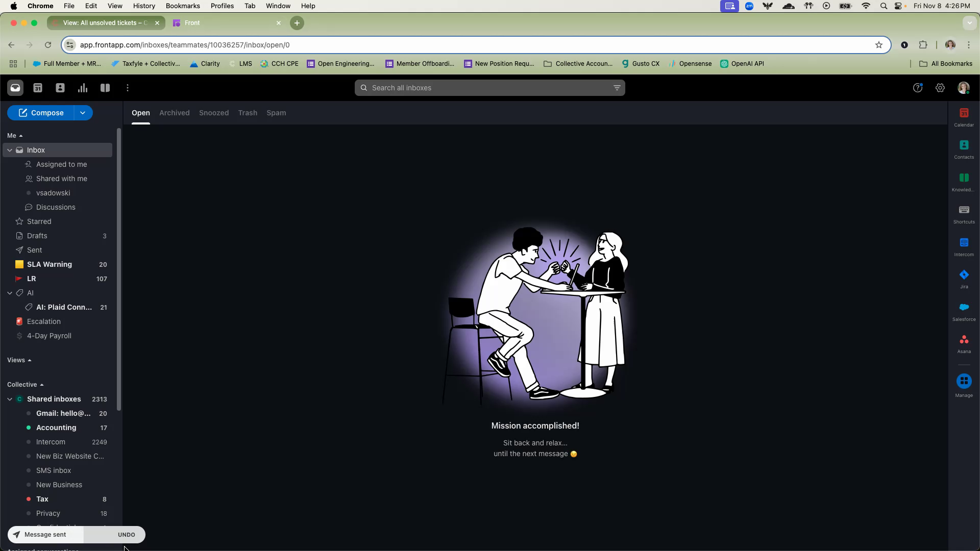Open the Analytics bar chart icon

[x=83, y=88]
